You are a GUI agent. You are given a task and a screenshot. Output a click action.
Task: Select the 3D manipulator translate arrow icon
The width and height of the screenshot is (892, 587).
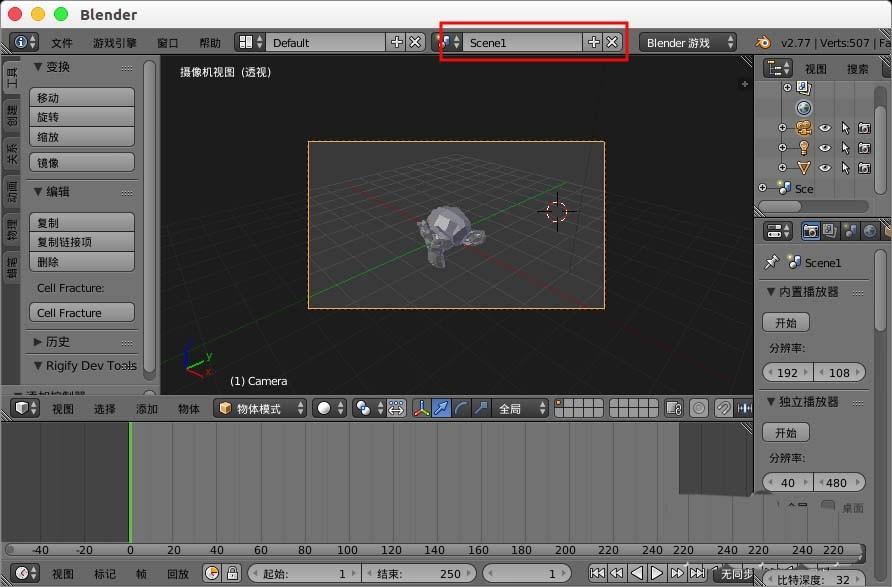pyautogui.click(x=441, y=407)
